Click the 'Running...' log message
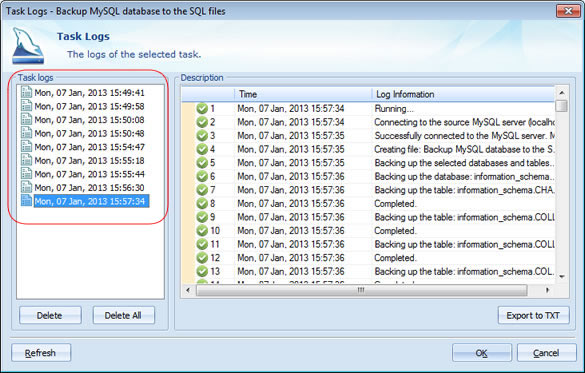The image size is (585, 373). coord(394,109)
